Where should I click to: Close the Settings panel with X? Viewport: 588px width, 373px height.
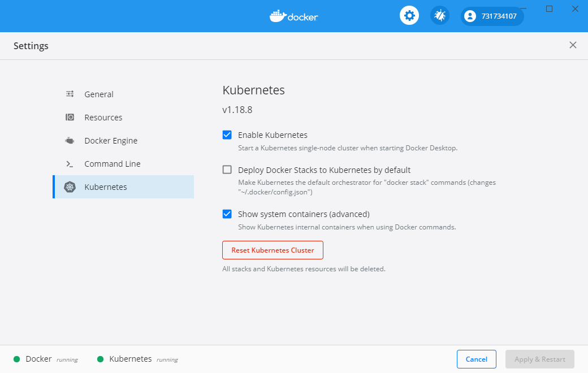coord(573,45)
